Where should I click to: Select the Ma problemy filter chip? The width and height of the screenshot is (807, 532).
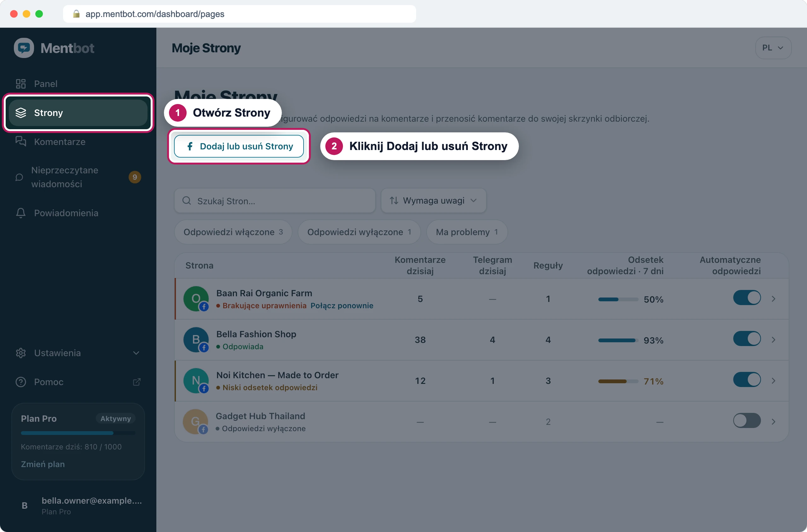pos(467,232)
